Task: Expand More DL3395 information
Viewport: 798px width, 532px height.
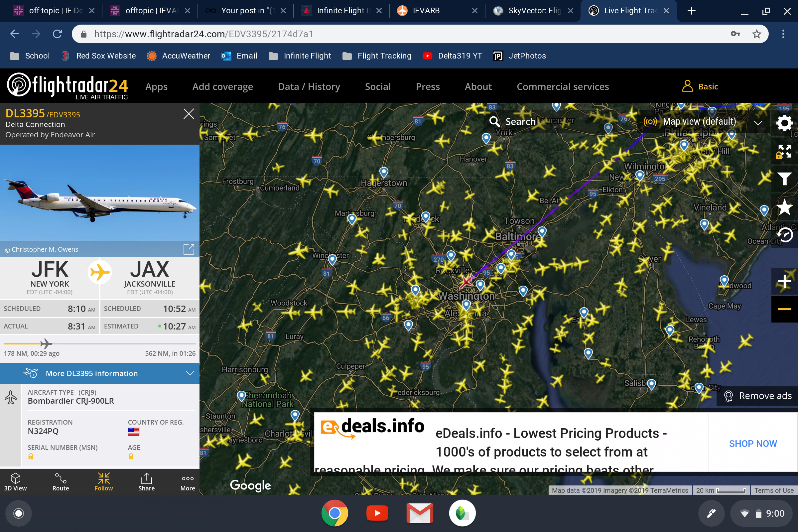Action: point(100,373)
